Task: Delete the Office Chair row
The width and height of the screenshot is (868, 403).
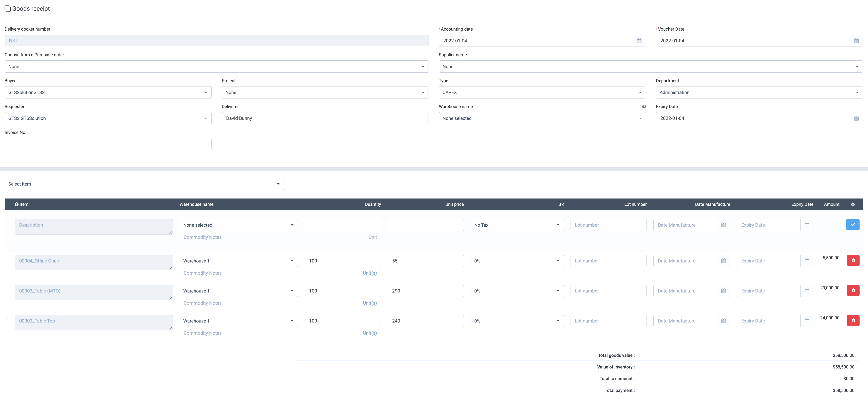Action: (853, 260)
